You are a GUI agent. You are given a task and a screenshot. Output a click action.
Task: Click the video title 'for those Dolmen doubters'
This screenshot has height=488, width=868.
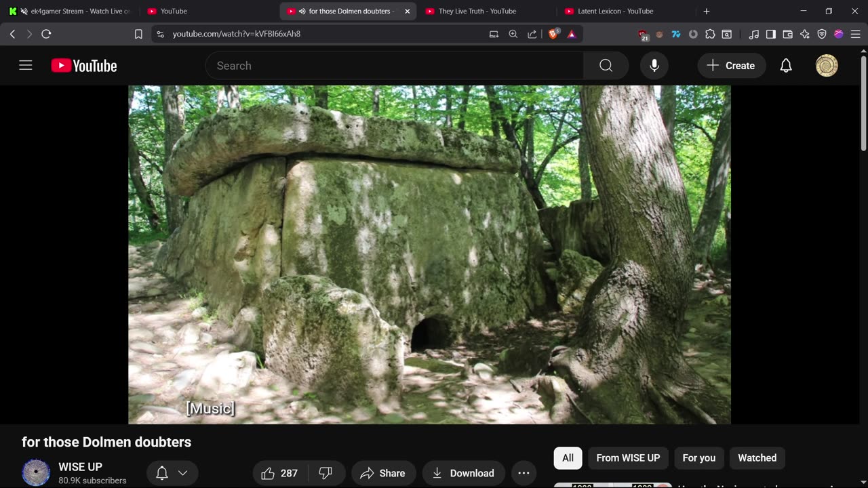pyautogui.click(x=106, y=442)
